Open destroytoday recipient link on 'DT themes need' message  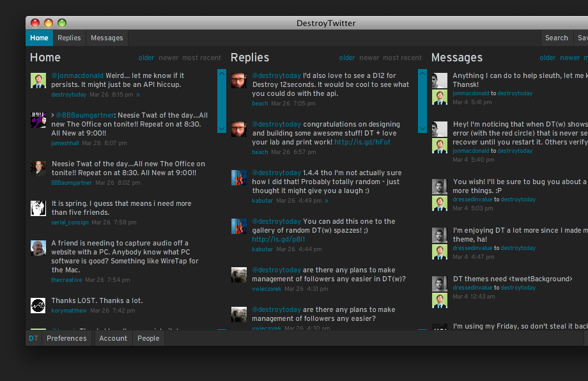pyautogui.click(x=518, y=288)
